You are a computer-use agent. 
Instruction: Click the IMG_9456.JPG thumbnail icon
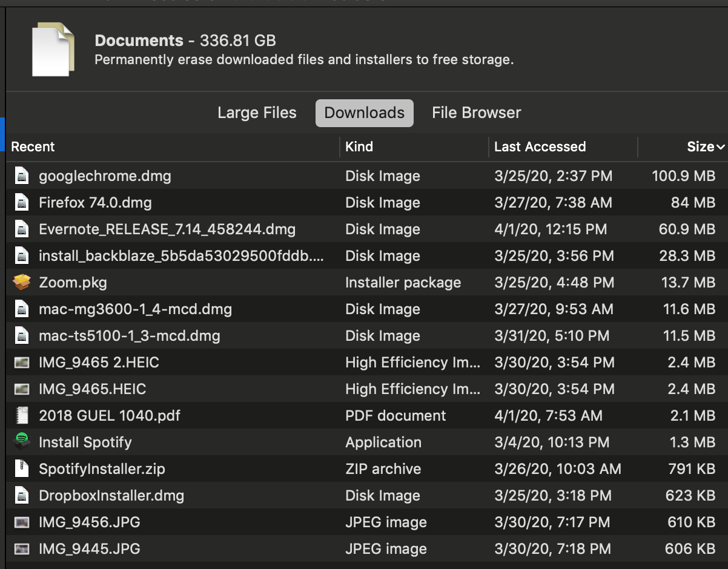22,522
